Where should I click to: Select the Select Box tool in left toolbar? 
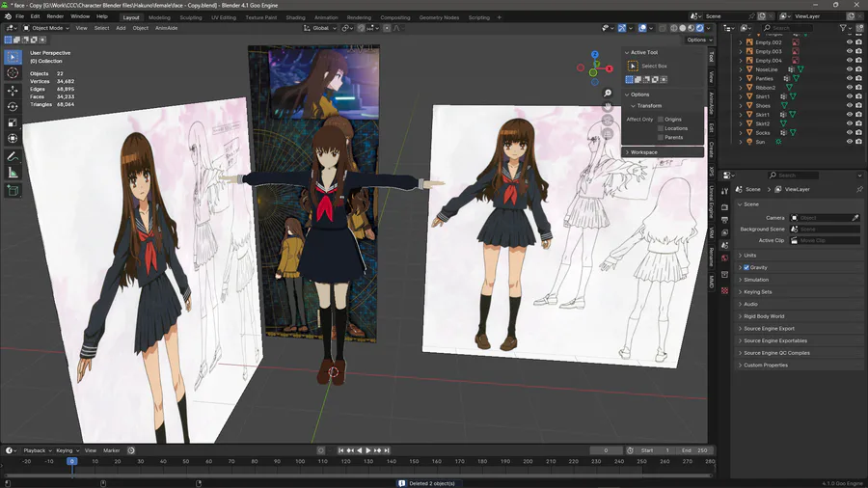13,57
